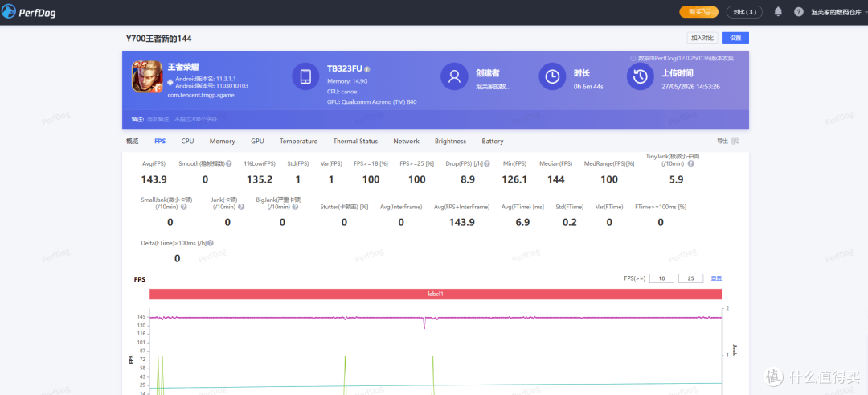Click the blue 设置 button
The image size is (868, 395).
click(x=735, y=39)
